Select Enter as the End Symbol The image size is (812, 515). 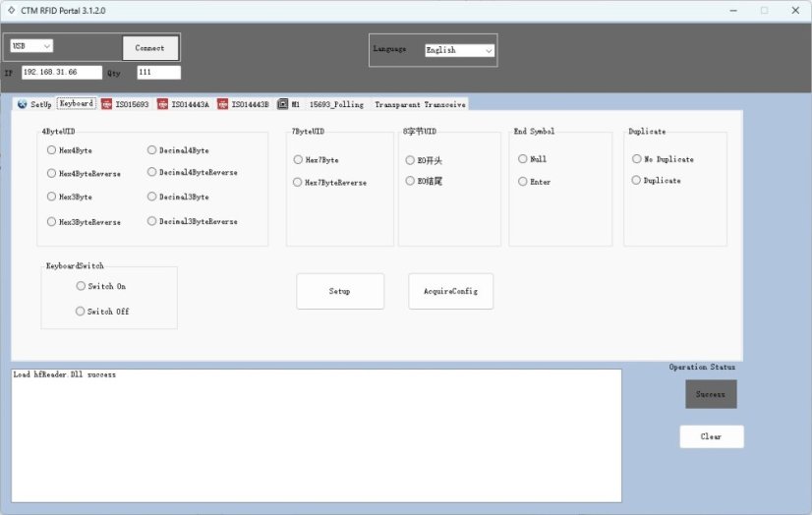pos(522,181)
